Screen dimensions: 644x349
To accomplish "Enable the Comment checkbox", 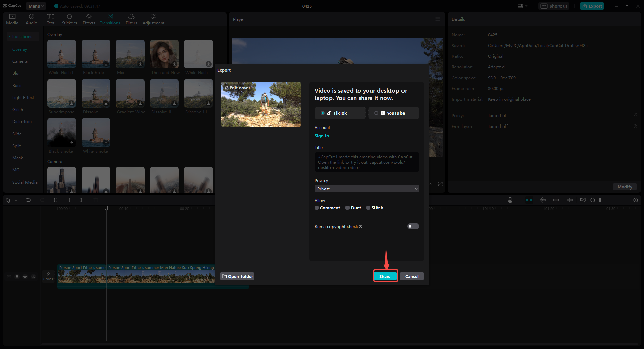I will pyautogui.click(x=317, y=208).
